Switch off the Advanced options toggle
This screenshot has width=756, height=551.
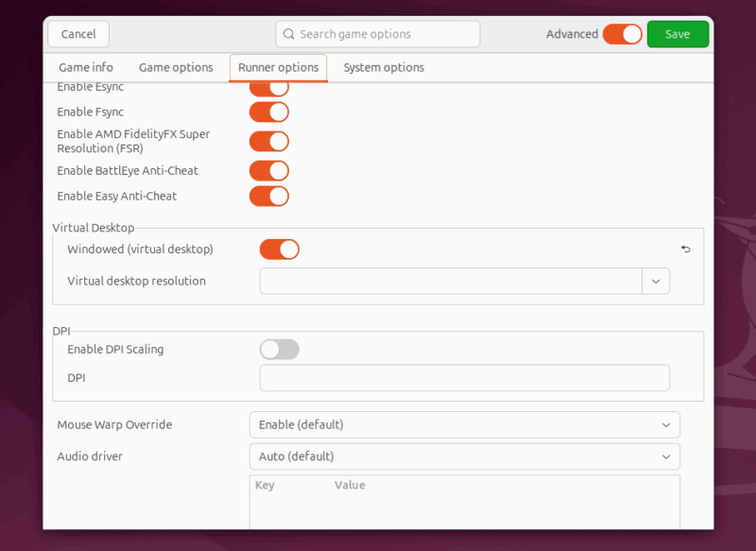(x=623, y=33)
